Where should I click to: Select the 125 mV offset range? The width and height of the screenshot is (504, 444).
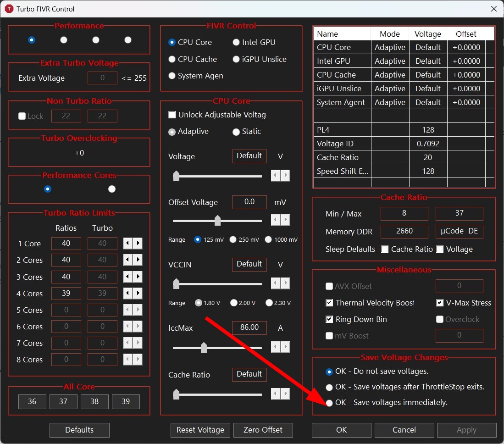[198, 239]
